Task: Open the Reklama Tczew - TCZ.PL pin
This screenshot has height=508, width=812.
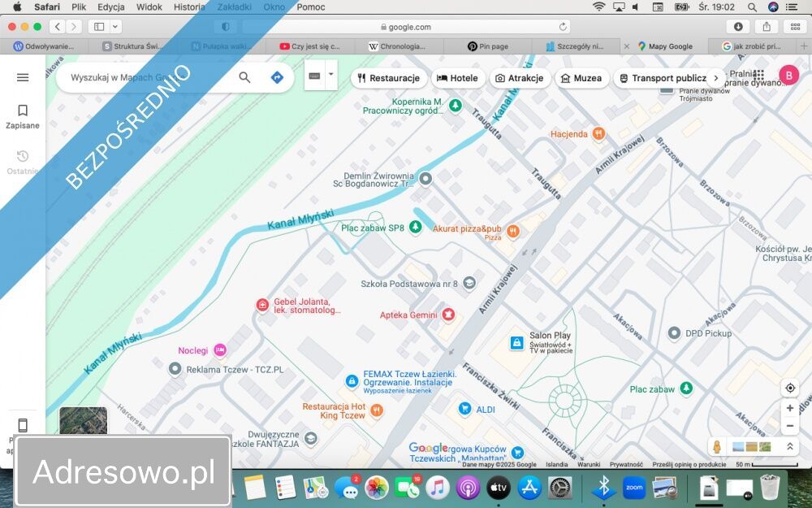Action: point(175,369)
